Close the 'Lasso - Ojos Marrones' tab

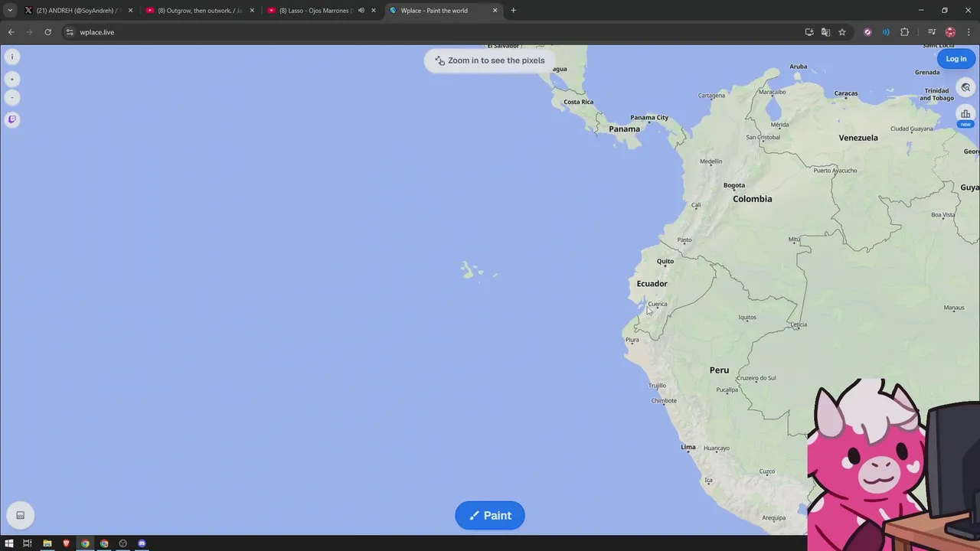click(374, 11)
